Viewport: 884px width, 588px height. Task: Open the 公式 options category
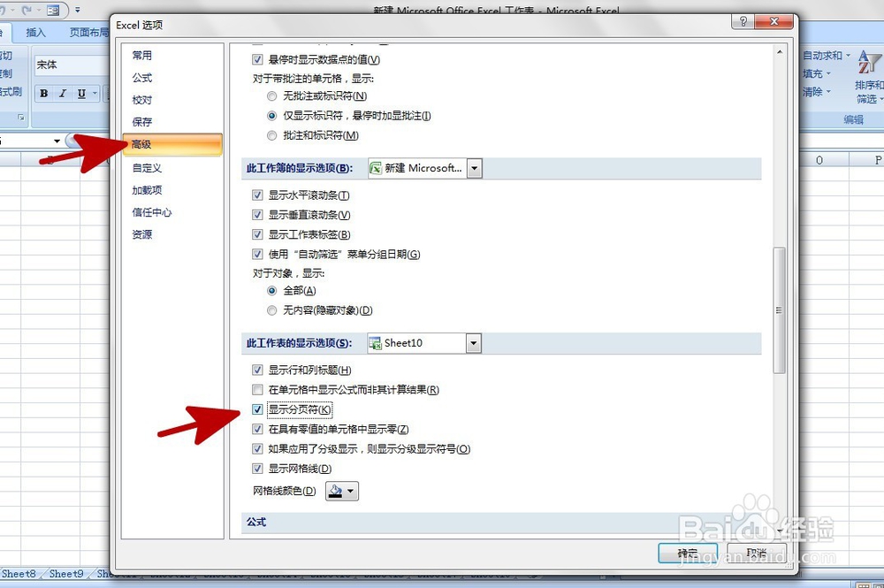pos(142,78)
